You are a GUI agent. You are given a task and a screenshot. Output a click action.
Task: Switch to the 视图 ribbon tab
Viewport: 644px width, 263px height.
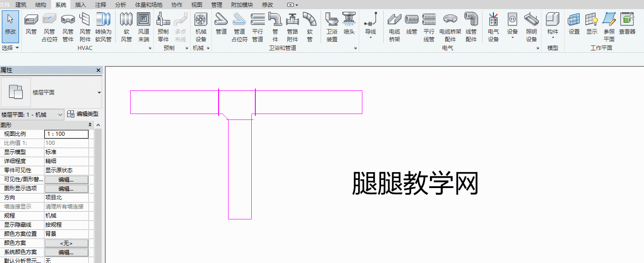(x=197, y=5)
